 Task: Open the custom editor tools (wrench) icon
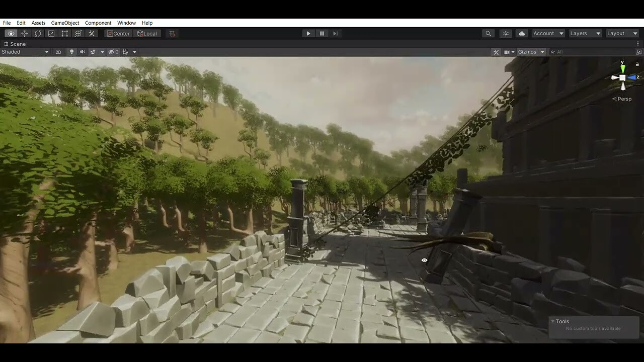[x=92, y=33]
